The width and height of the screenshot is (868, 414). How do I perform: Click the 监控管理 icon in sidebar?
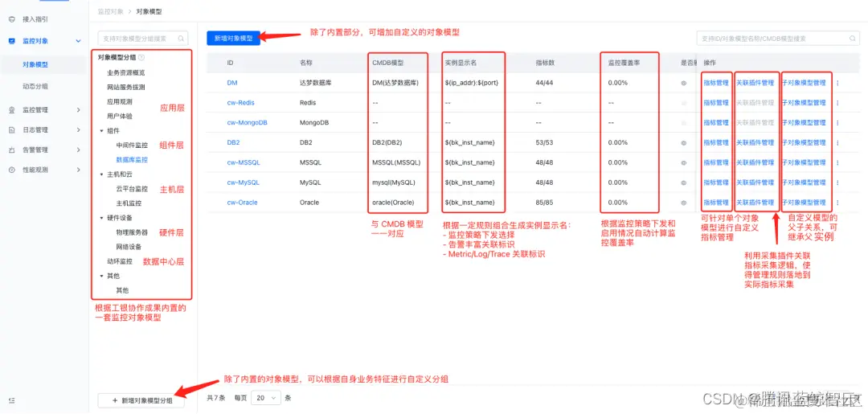11,110
